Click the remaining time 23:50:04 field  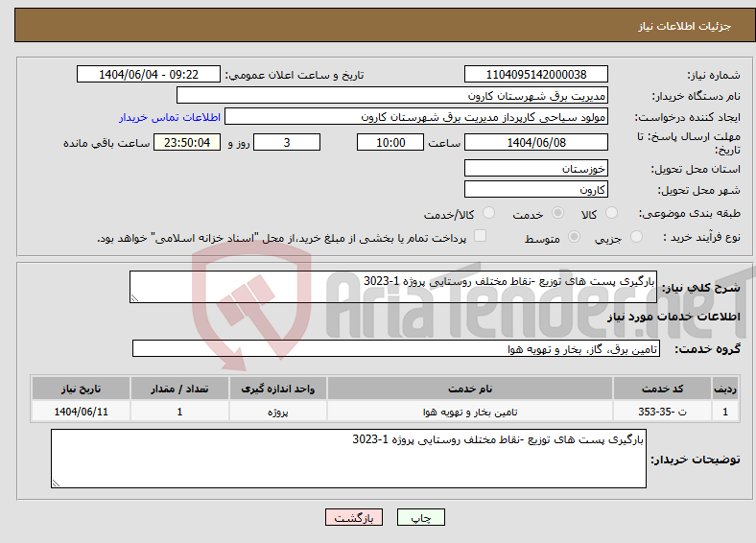[187, 142]
